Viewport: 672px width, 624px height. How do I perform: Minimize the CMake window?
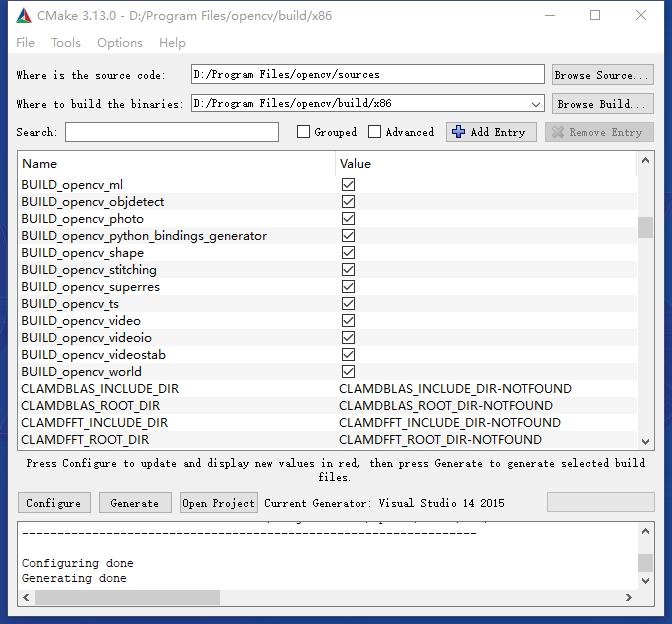click(x=550, y=15)
